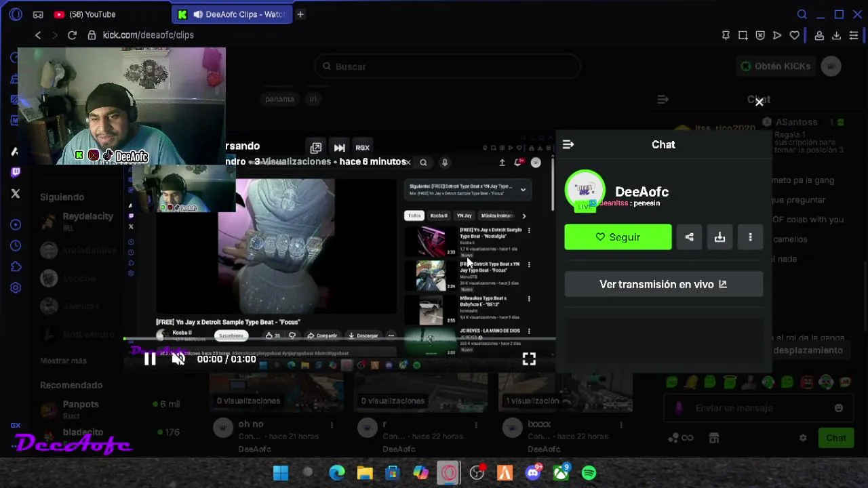Open X Twitter in the sidebar

16,194
